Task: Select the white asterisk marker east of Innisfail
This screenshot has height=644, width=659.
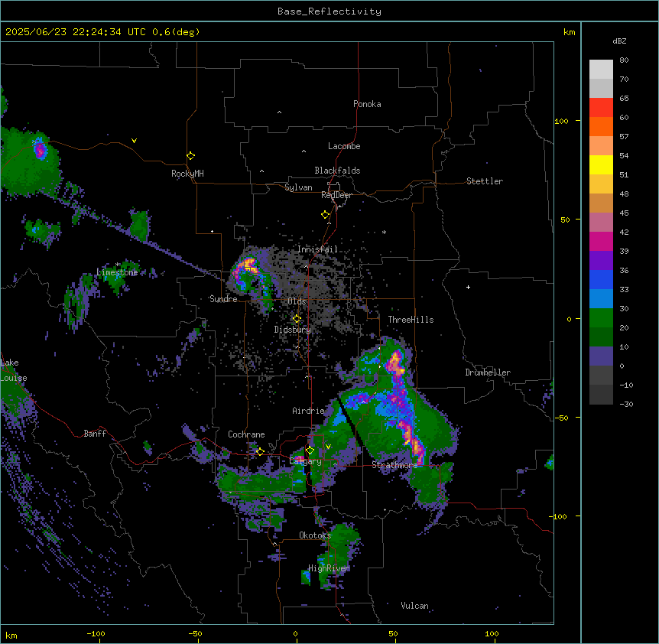Action: coord(384,233)
